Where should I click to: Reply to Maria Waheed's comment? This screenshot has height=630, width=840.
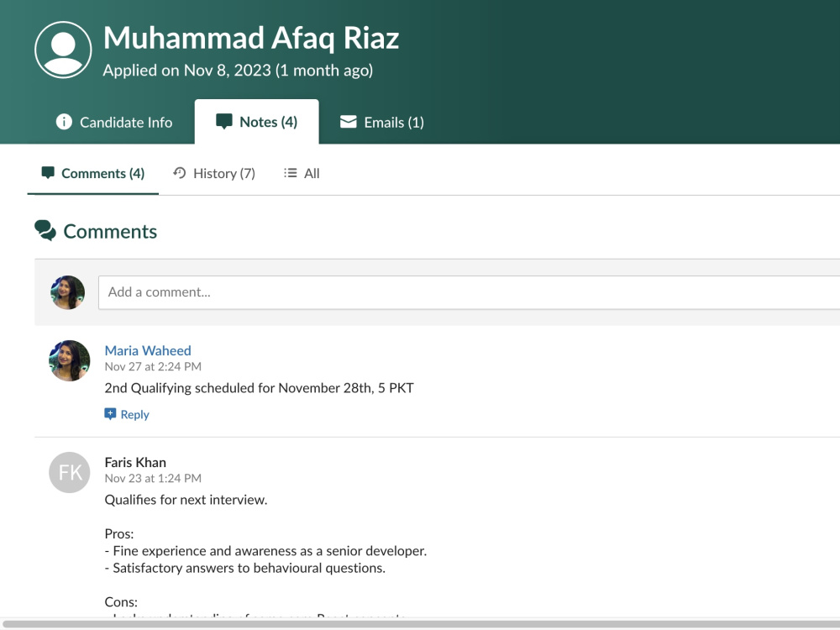pyautogui.click(x=127, y=414)
